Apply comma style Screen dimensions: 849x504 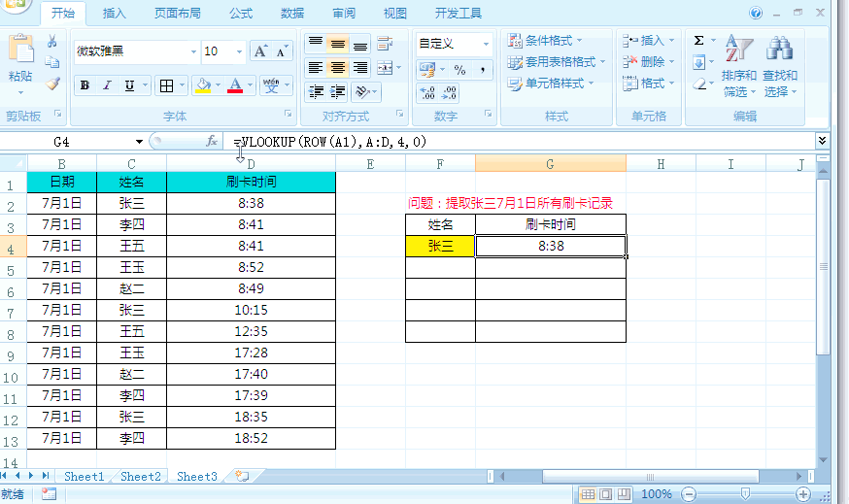click(482, 69)
